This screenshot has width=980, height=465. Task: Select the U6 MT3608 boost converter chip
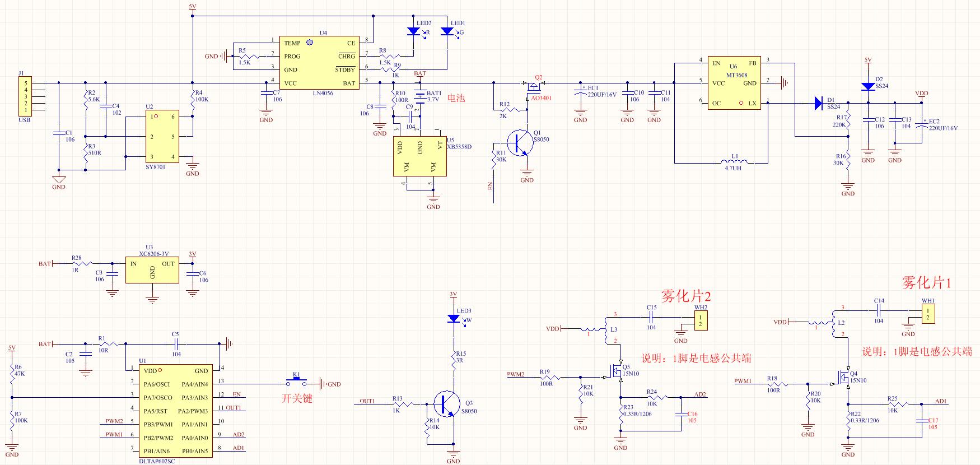[734, 83]
